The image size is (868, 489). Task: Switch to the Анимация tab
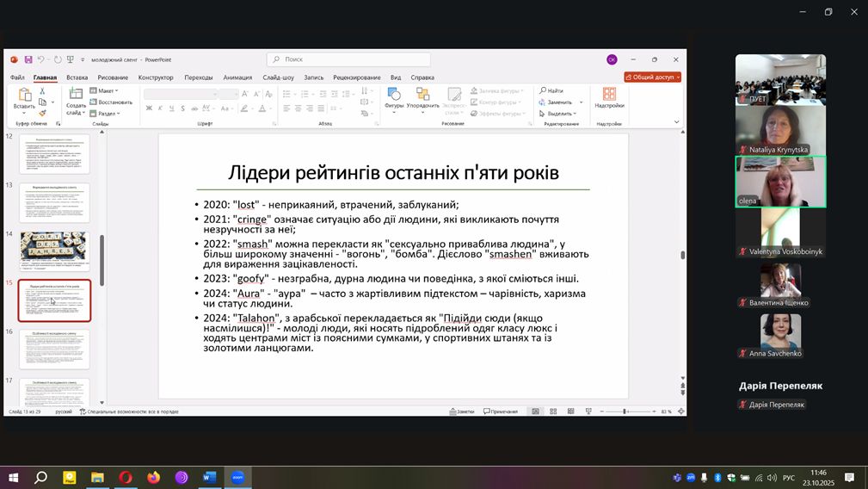click(237, 77)
